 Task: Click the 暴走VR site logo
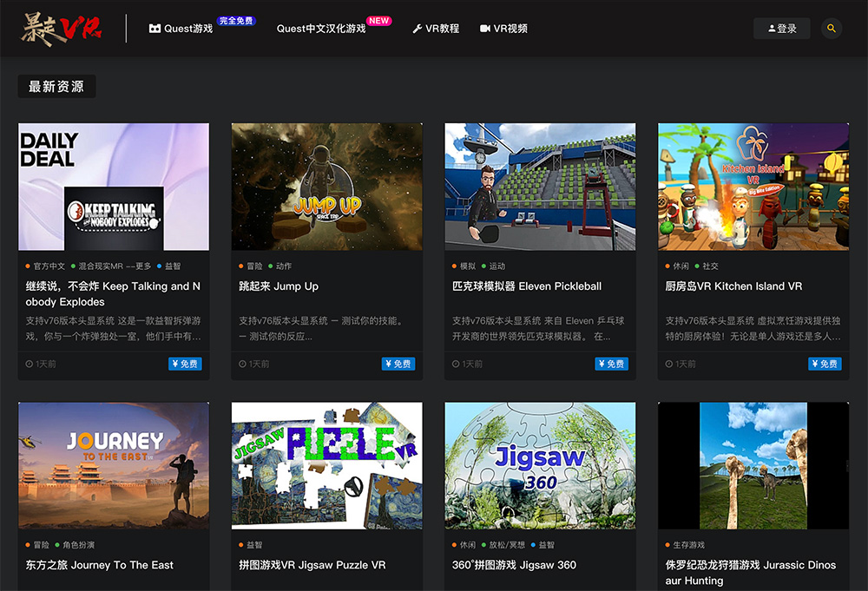point(61,29)
